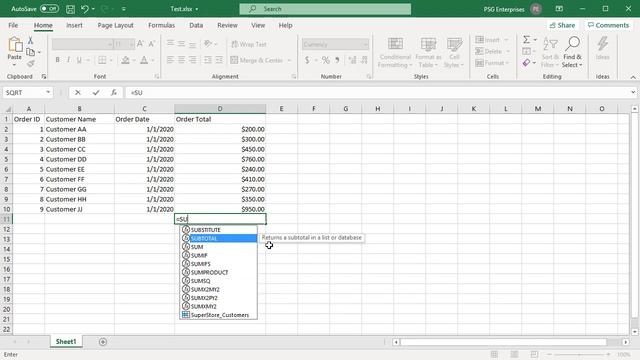Click the Ribbon Display Options icon
640x360 pixels.
pos(559,9)
